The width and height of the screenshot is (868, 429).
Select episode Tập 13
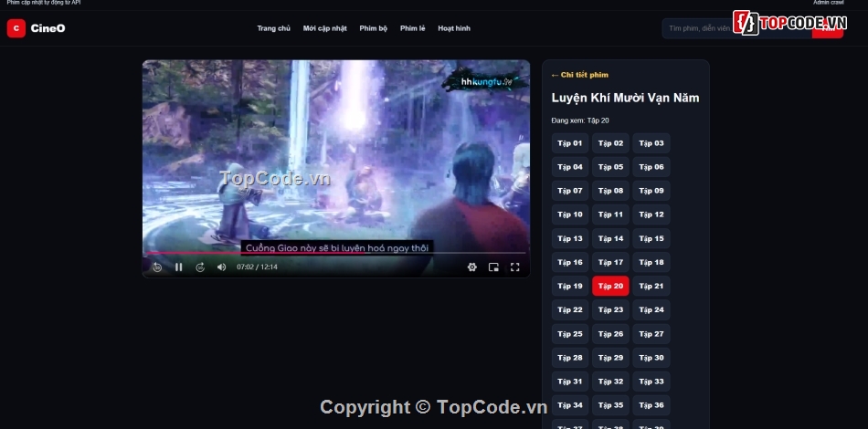tap(570, 239)
